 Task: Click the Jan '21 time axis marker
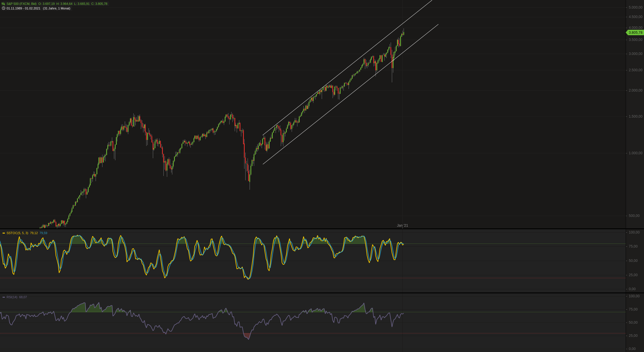click(x=402, y=226)
